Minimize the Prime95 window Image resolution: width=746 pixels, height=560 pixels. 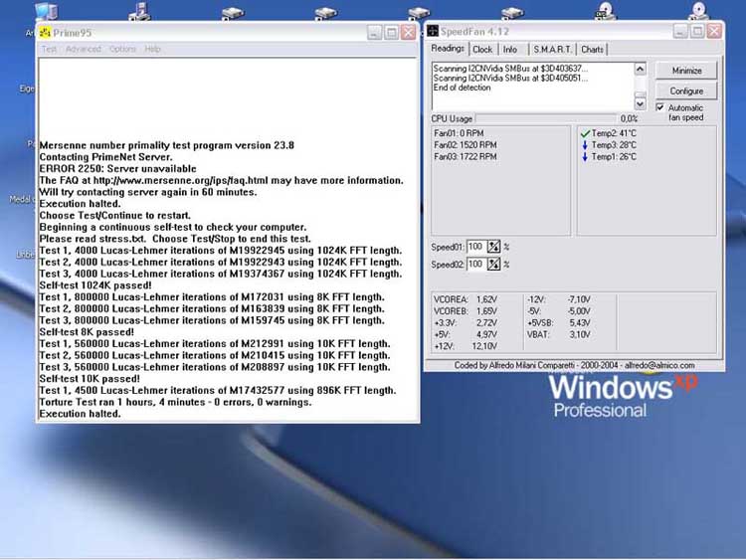click(374, 33)
